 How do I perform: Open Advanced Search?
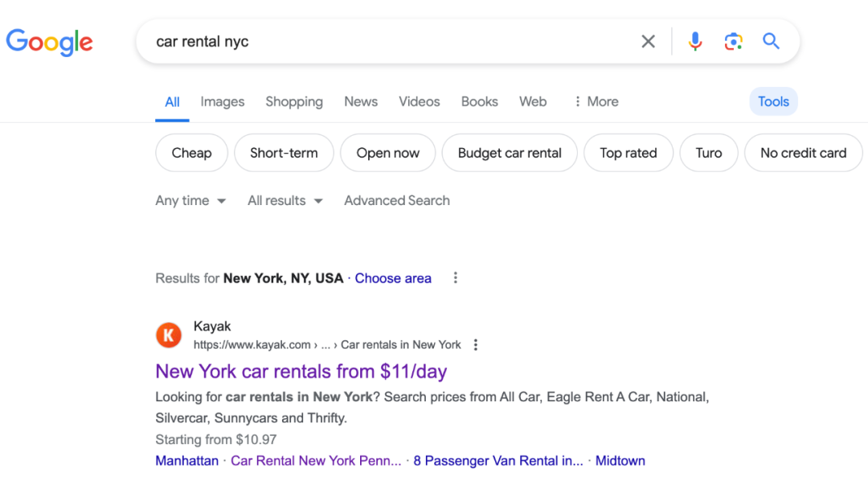pyautogui.click(x=397, y=201)
